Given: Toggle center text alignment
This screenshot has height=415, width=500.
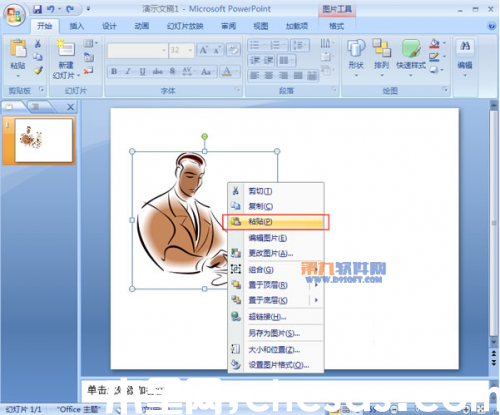Looking at the screenshot, I should pyautogui.click(x=269, y=76).
